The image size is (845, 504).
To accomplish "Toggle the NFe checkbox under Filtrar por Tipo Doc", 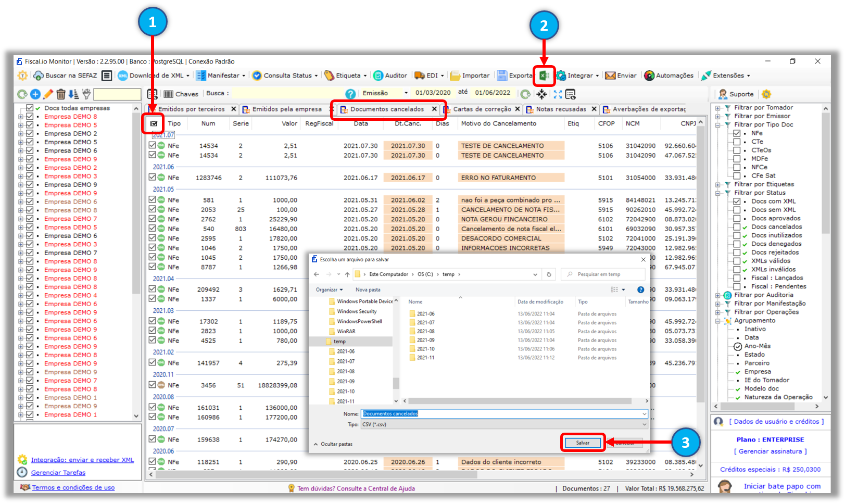I will coord(737,133).
